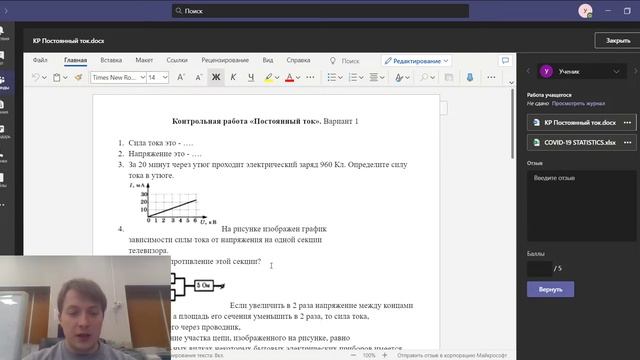The width and height of the screenshot is (640, 360).
Task: Click the Dictate microphone icon
Action: click(x=470, y=77)
